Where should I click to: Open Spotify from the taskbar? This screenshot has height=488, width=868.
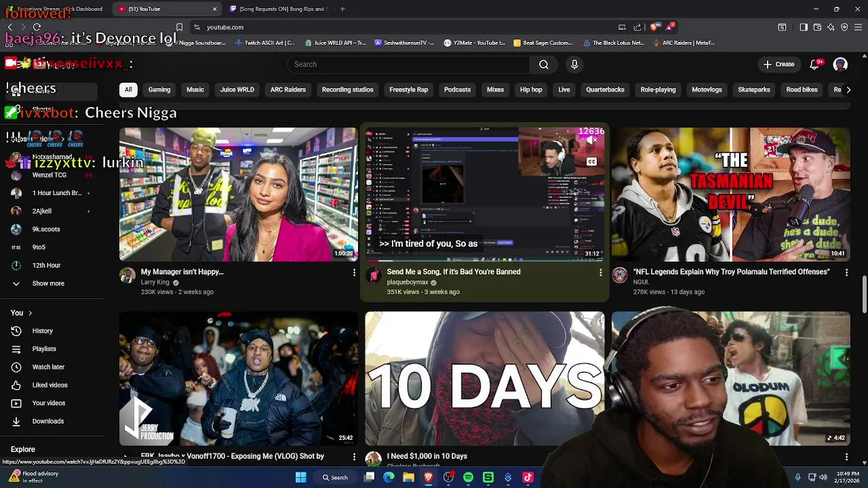(x=468, y=477)
